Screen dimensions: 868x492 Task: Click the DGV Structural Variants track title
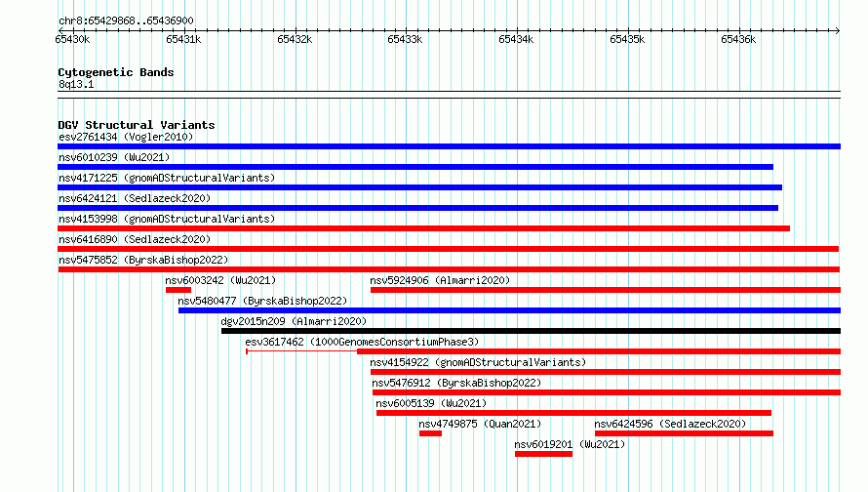[137, 125]
